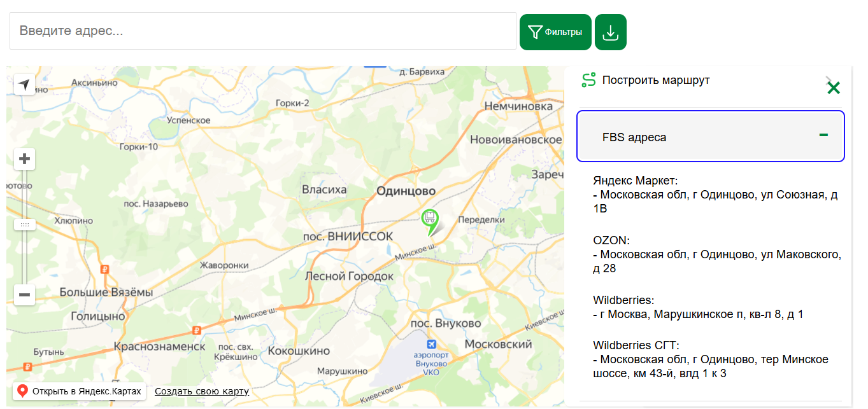Click the Голицыно label on map
868x409 pixels.
click(x=98, y=316)
